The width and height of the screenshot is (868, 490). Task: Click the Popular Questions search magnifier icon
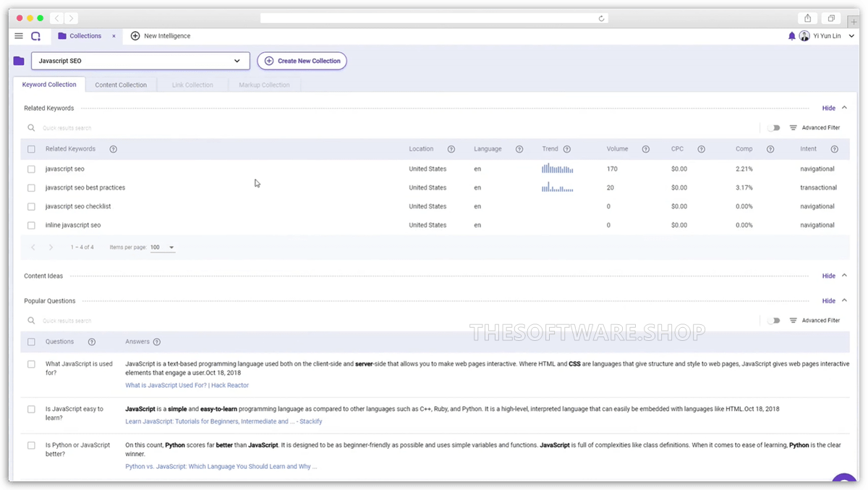31,320
